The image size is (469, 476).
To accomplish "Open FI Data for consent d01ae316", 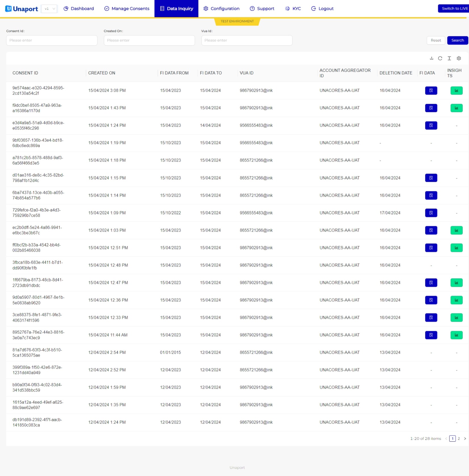I will pos(431,178).
